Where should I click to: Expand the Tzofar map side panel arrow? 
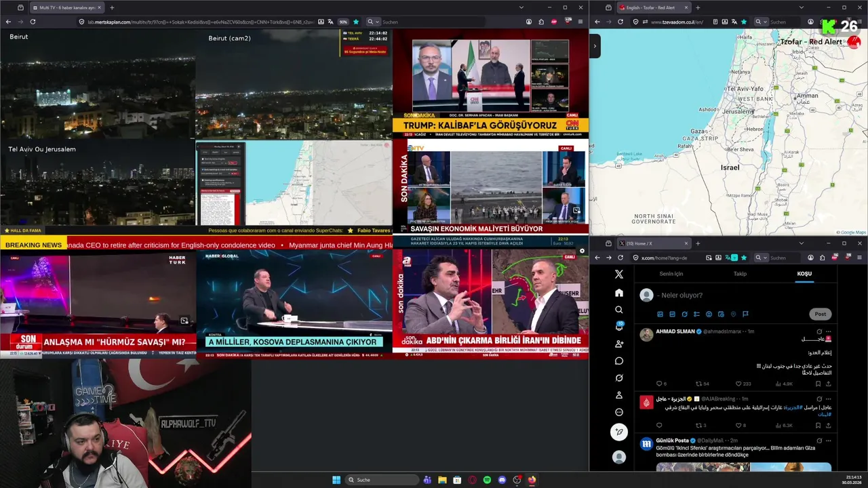595,46
